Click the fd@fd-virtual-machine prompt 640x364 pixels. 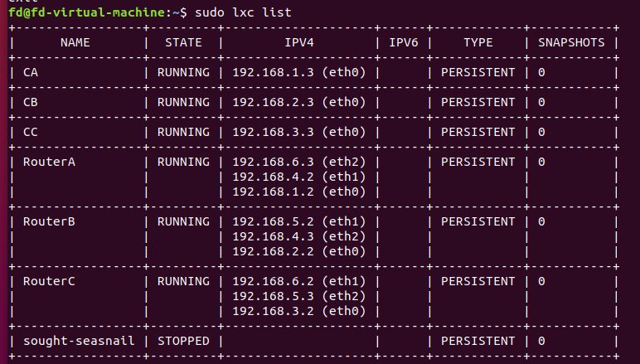coord(86,12)
